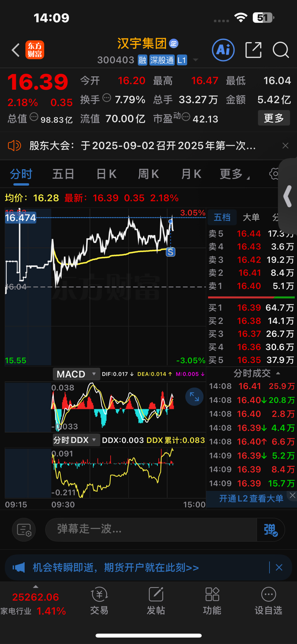Open the 分时DDX indicator dropdown

[76, 440]
